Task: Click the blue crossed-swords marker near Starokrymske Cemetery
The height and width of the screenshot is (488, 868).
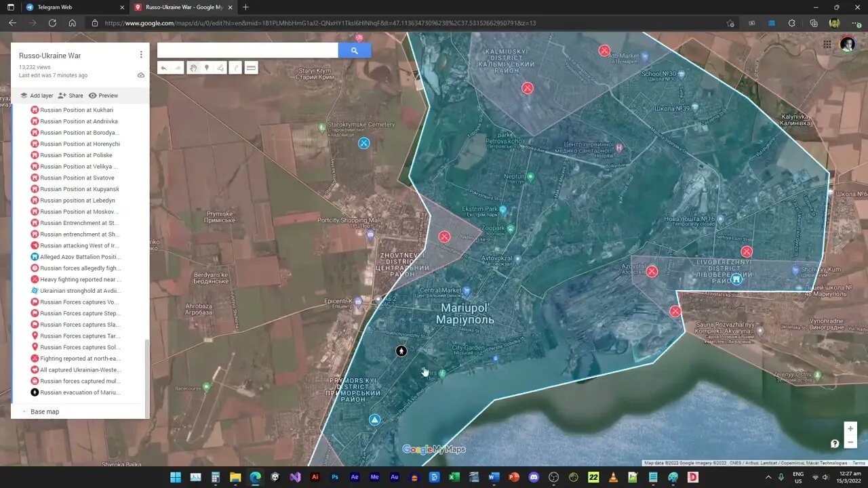Action: pos(364,143)
